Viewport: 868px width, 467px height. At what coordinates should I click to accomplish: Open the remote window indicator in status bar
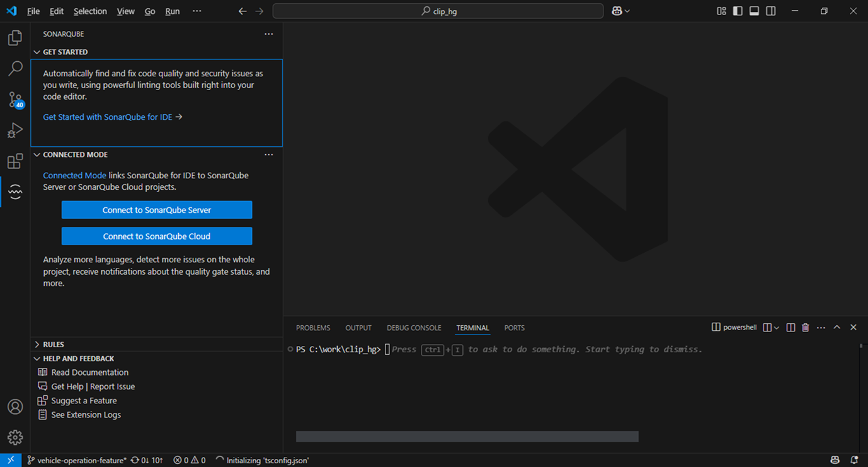pos(11,460)
